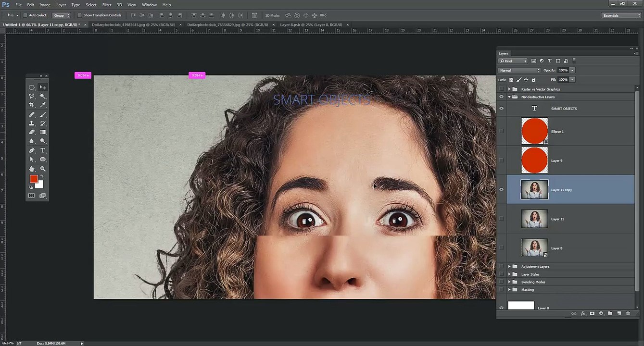Enable Show Transform Controls checkbox
This screenshot has height=346, width=644.
pyautogui.click(x=79, y=15)
